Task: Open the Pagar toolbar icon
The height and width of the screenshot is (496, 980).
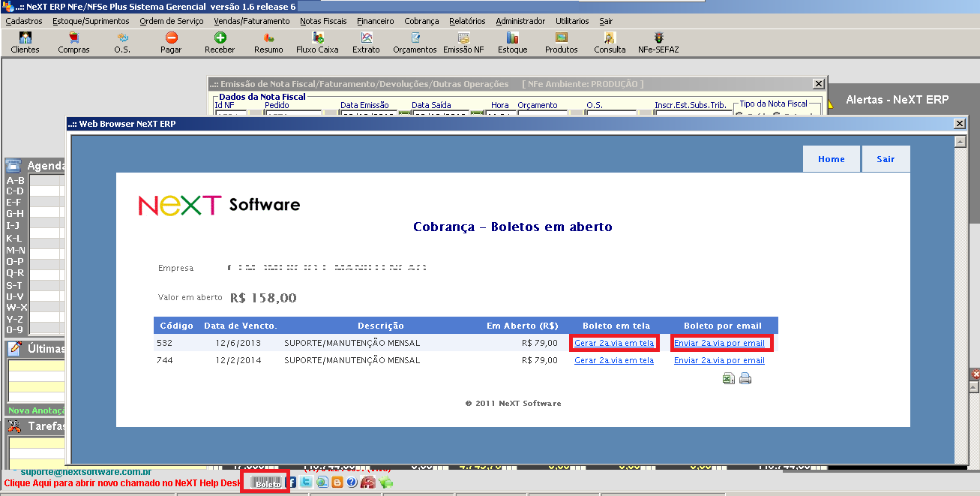Action: pos(171,41)
